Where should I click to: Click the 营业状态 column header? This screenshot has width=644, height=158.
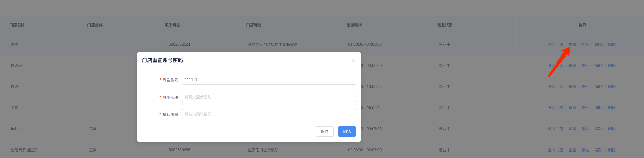pyautogui.click(x=445, y=25)
